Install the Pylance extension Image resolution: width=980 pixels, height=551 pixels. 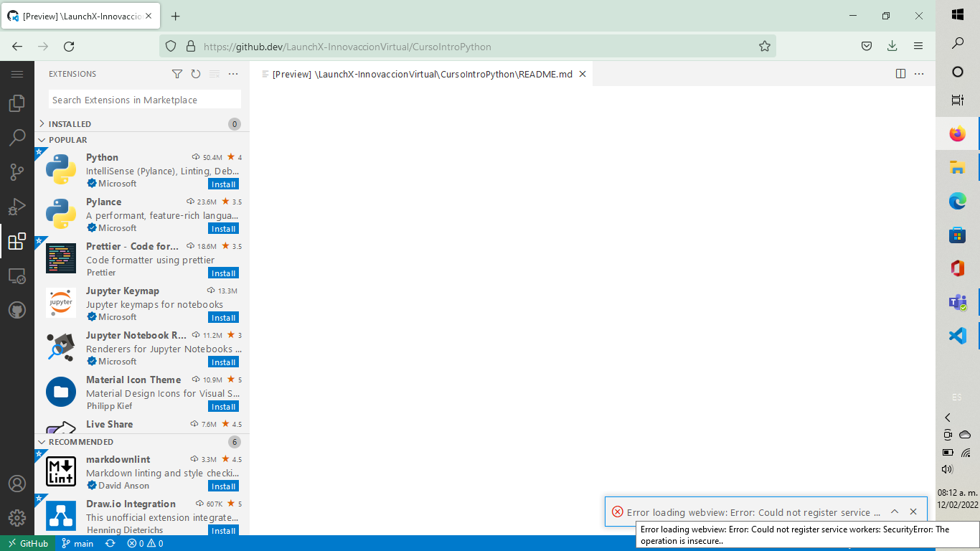click(223, 229)
